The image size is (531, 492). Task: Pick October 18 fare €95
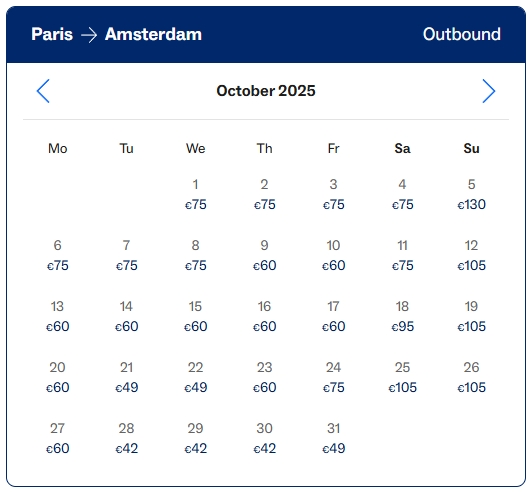402,316
